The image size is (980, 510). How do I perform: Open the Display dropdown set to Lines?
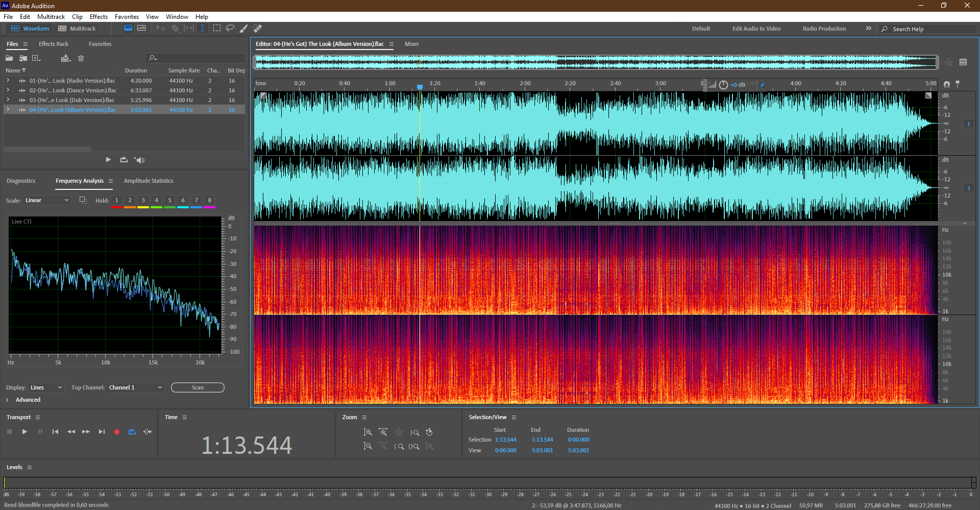[45, 387]
